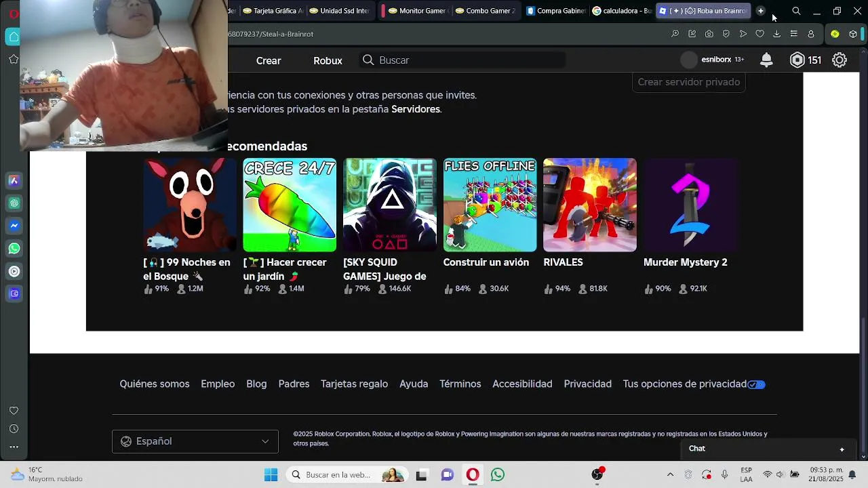Open the privacy shield icon

726,34
